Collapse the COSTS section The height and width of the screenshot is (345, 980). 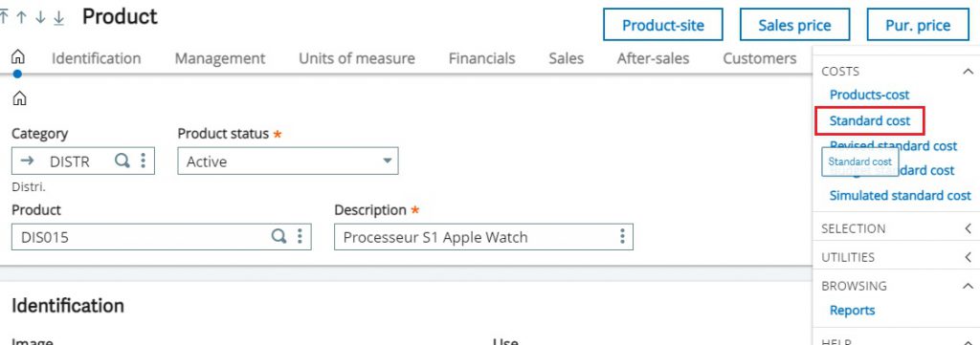point(969,72)
